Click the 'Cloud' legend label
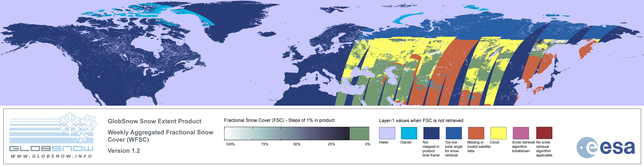 [x=494, y=142]
